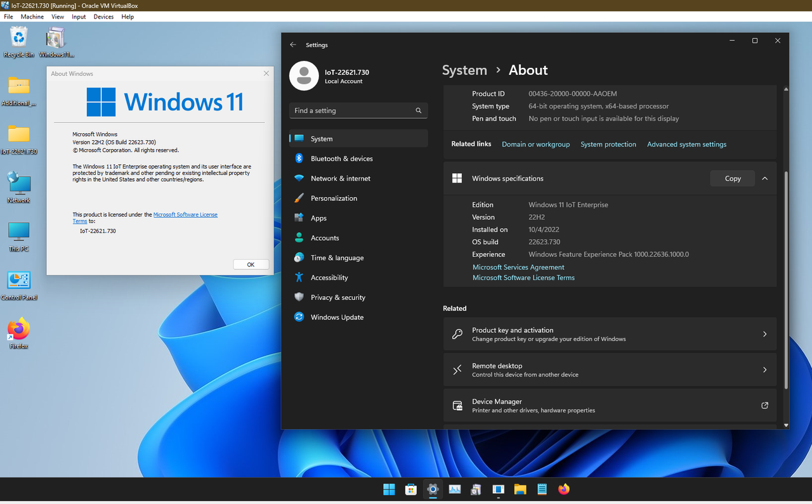Open the graph monitor icon in taskbar
The width and height of the screenshot is (812, 504).
pyautogui.click(x=455, y=489)
